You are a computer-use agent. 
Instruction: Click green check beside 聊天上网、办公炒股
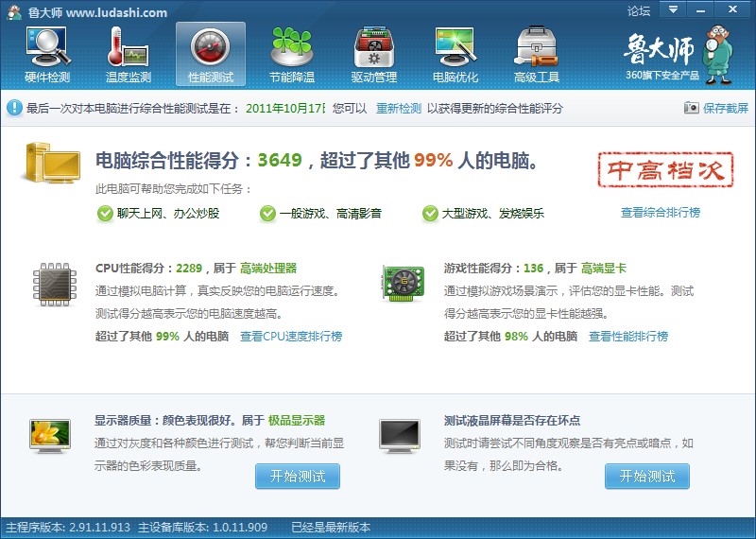(105, 214)
